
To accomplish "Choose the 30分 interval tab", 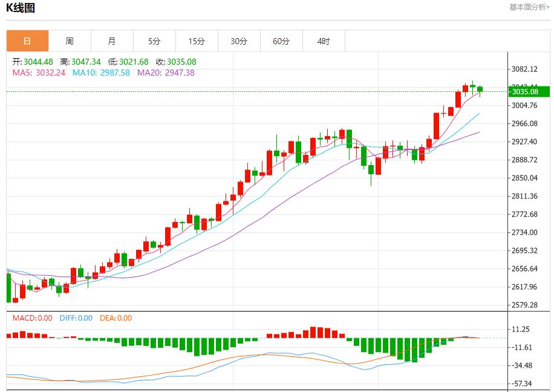I will click(x=239, y=41).
